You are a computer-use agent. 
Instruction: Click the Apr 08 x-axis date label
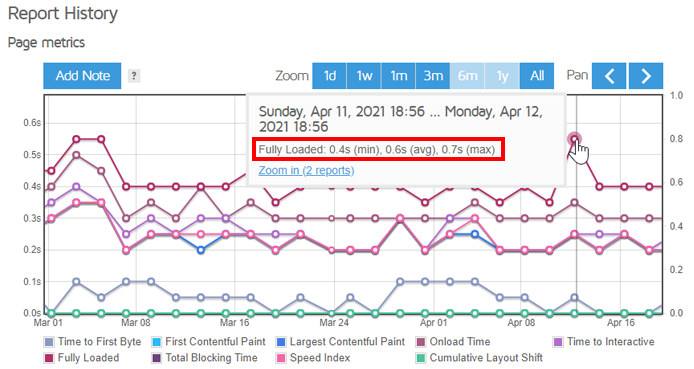click(521, 323)
